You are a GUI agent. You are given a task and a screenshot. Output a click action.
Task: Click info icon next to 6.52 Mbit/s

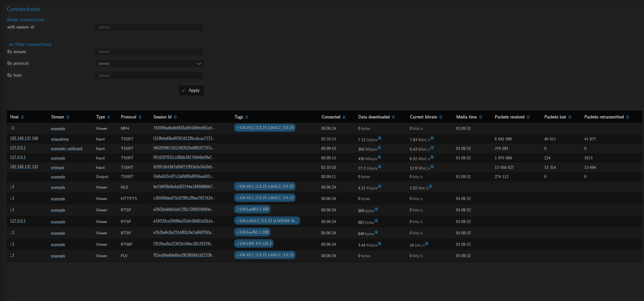tap(432, 157)
